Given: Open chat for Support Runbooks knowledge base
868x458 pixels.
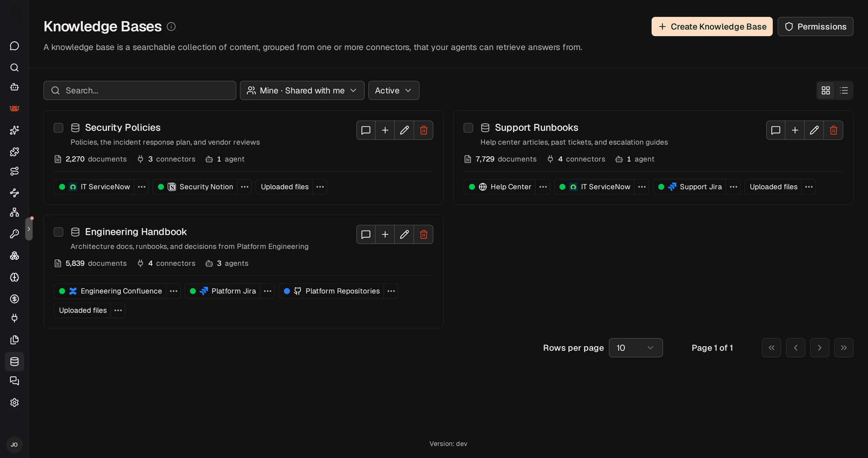Looking at the screenshot, I should [x=776, y=130].
